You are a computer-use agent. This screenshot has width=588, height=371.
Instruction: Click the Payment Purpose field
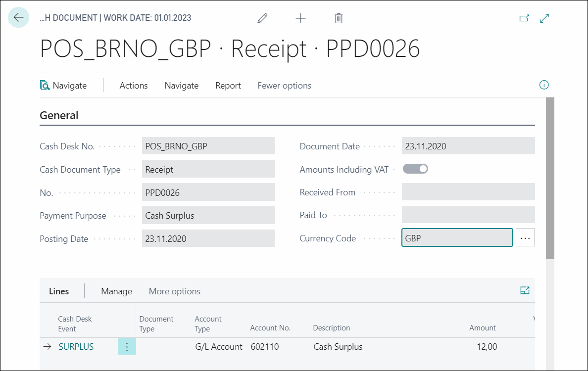click(208, 216)
